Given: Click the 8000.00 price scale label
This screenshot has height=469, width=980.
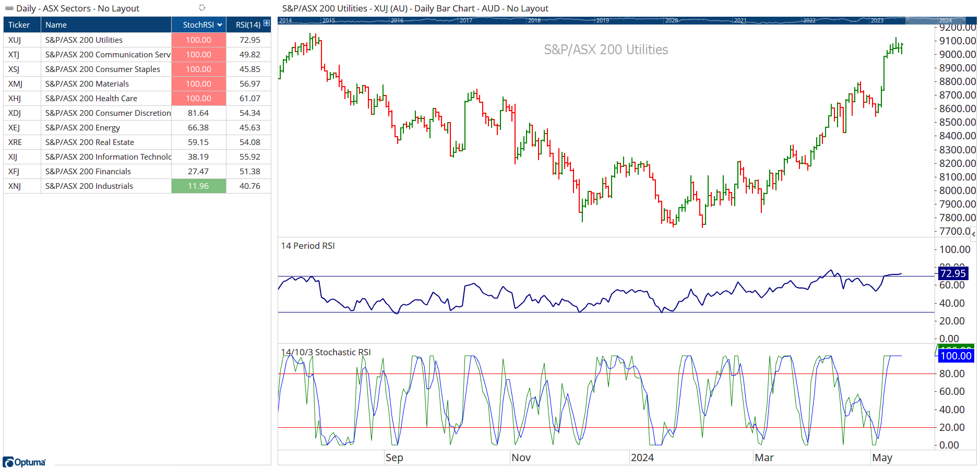Looking at the screenshot, I should [957, 190].
